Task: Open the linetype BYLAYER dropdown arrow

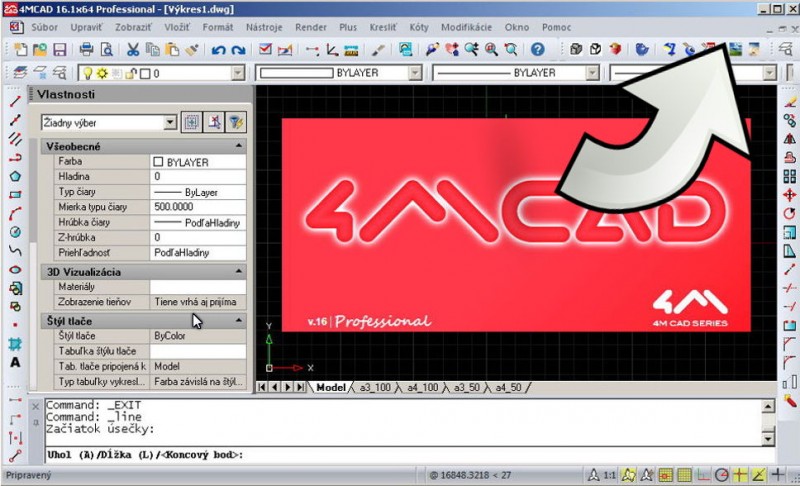Action: tap(592, 73)
